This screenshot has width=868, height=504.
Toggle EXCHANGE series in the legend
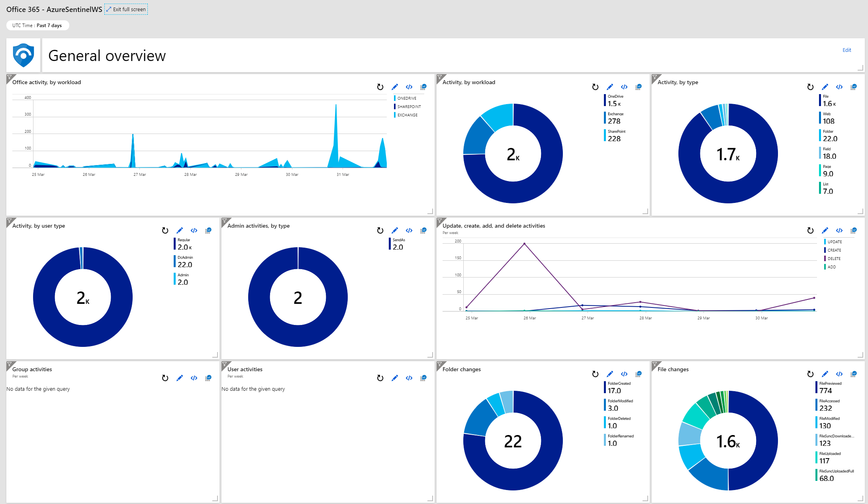tap(406, 115)
